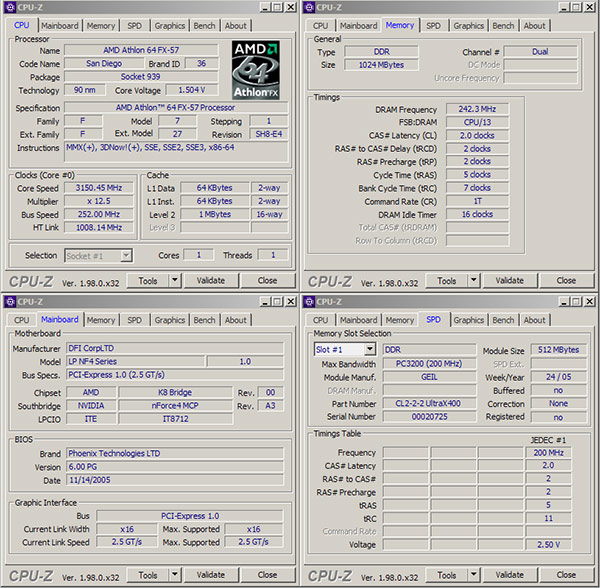Open Tools dropdown arrow in Mainboard window
Screen dimensions: 600x588
[x=174, y=575]
